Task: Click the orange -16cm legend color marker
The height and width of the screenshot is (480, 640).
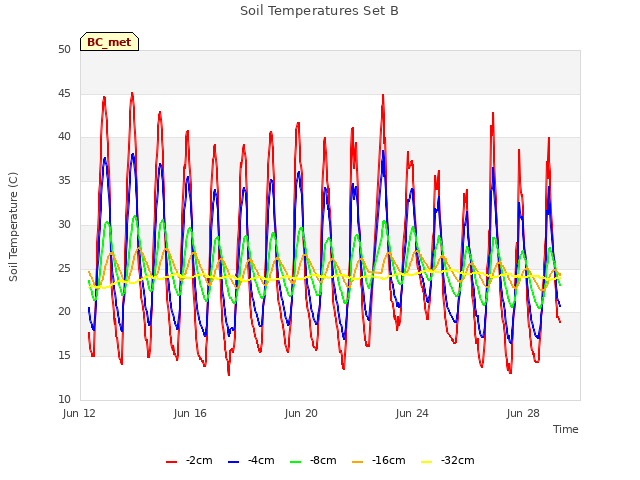Action: 358,462
